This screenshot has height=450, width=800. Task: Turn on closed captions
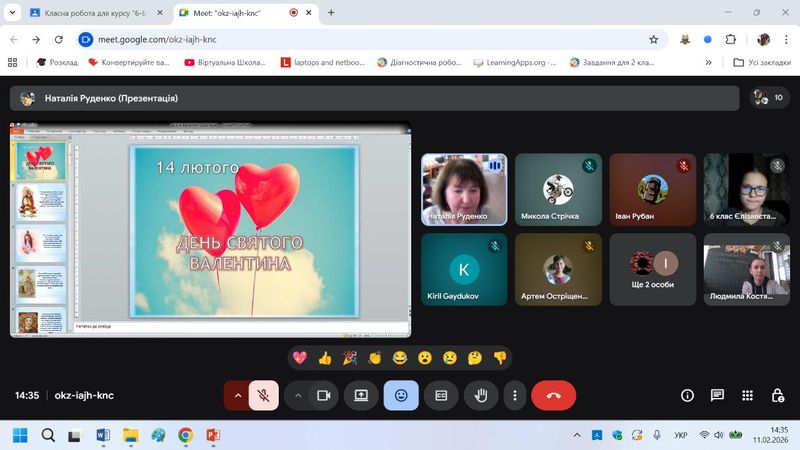440,395
